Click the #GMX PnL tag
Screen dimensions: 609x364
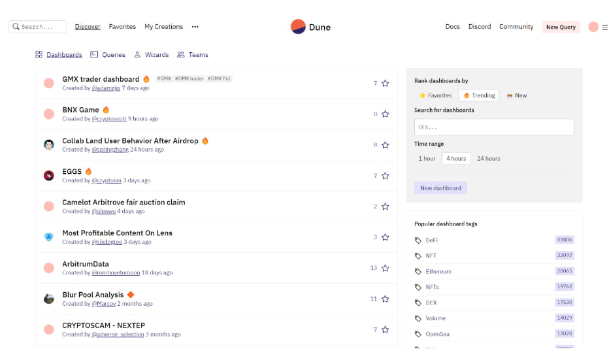point(220,78)
